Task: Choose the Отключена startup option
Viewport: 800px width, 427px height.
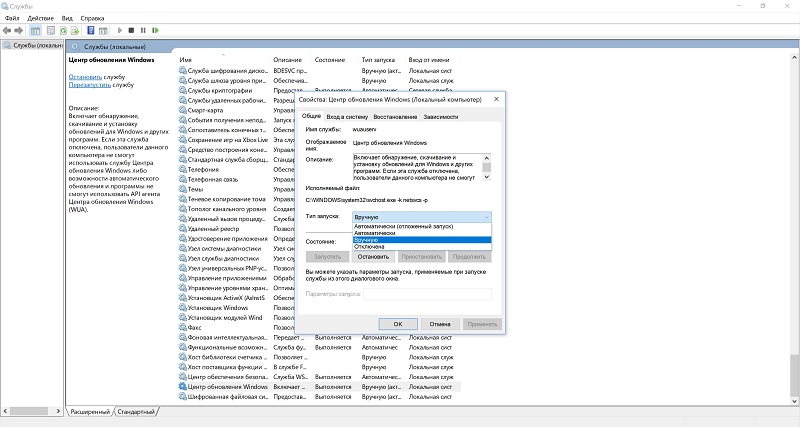Action: tap(422, 246)
